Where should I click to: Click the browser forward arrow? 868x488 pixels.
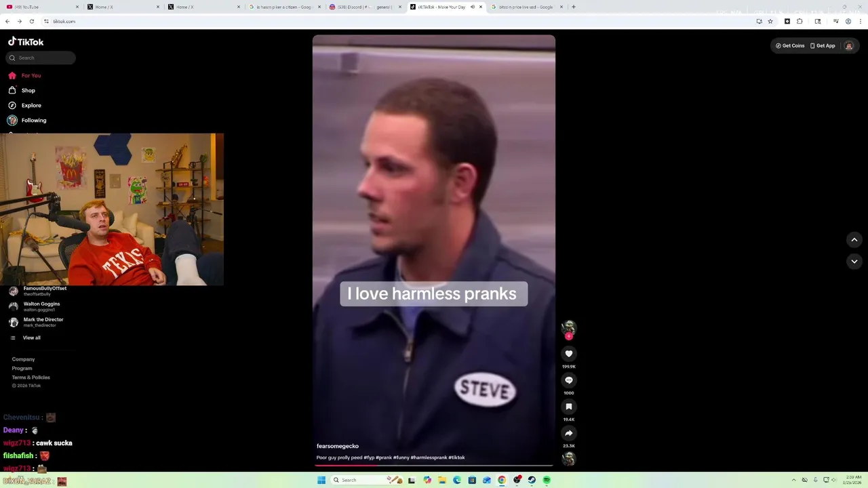tap(19, 21)
